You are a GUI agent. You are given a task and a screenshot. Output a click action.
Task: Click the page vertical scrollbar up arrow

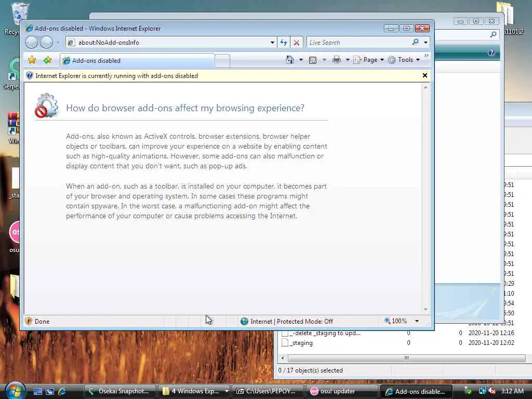[x=425, y=87]
